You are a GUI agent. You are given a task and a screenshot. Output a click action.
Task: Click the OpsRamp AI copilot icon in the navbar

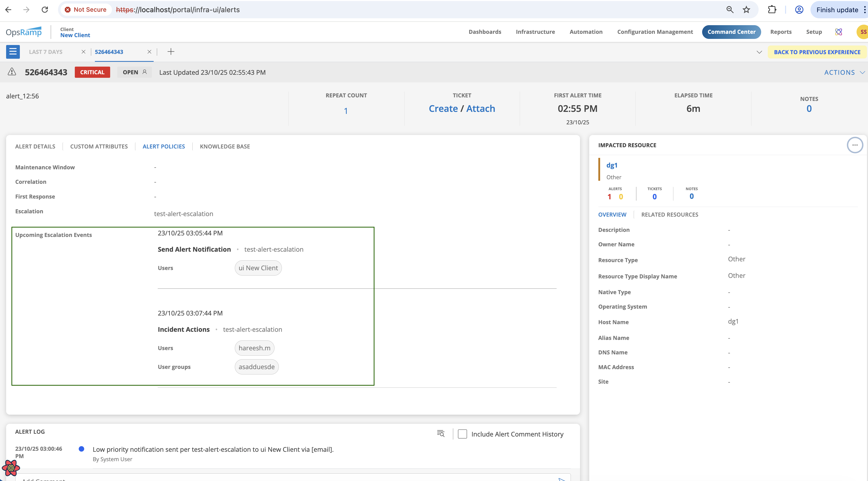coord(839,32)
